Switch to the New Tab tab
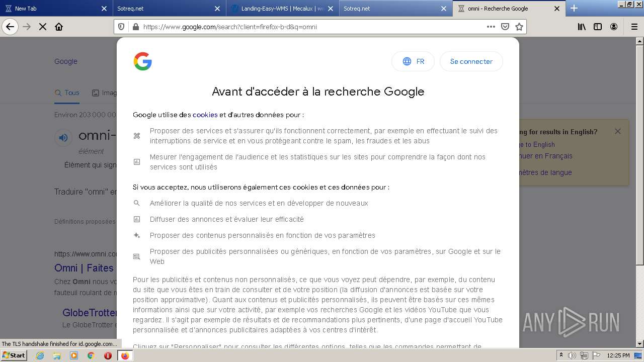 pos(56,9)
